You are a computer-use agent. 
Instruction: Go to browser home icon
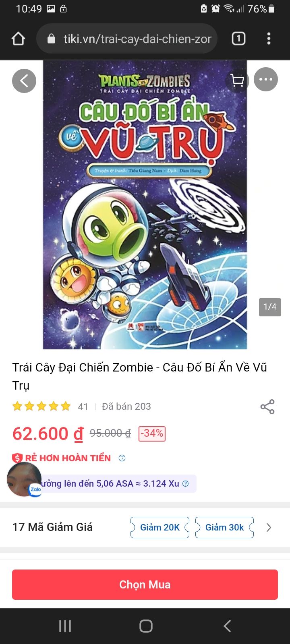coord(19,39)
